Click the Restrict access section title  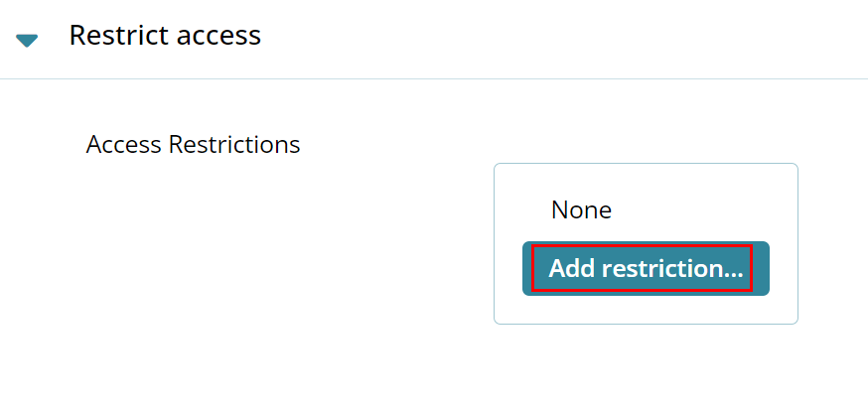click(x=165, y=36)
